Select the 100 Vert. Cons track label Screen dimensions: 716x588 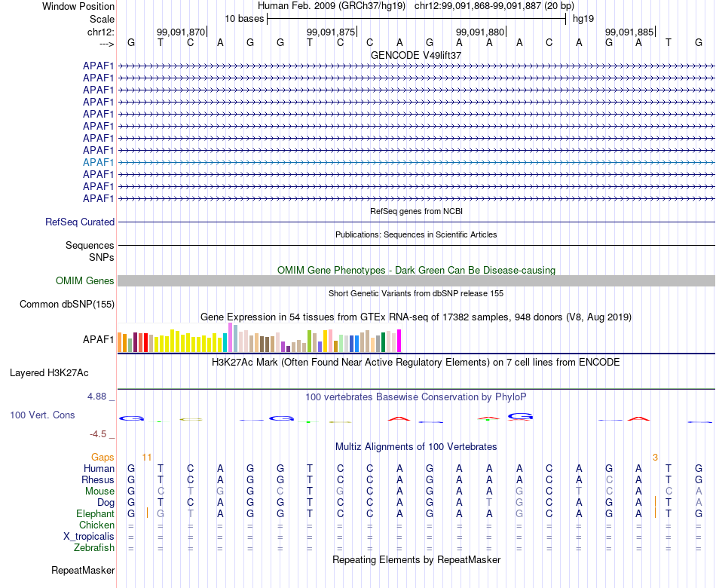click(x=42, y=415)
